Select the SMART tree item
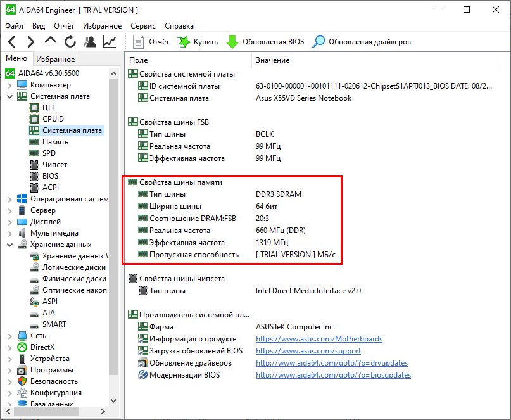 pos(54,324)
